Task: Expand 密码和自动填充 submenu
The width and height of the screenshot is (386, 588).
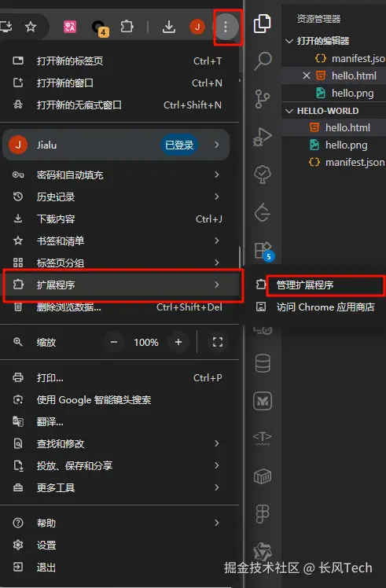Action: pos(119,175)
